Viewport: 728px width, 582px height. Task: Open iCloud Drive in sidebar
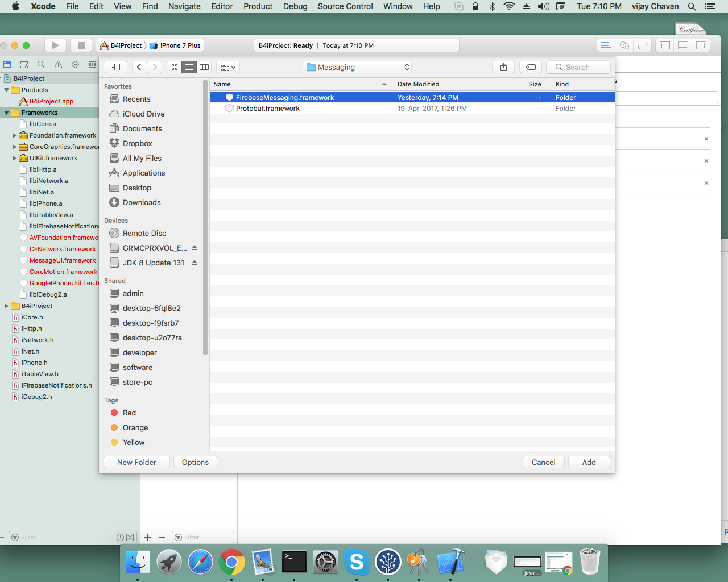click(143, 114)
